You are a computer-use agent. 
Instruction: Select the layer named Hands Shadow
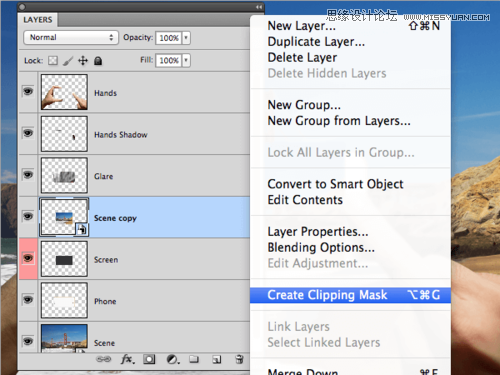pyautogui.click(x=121, y=135)
